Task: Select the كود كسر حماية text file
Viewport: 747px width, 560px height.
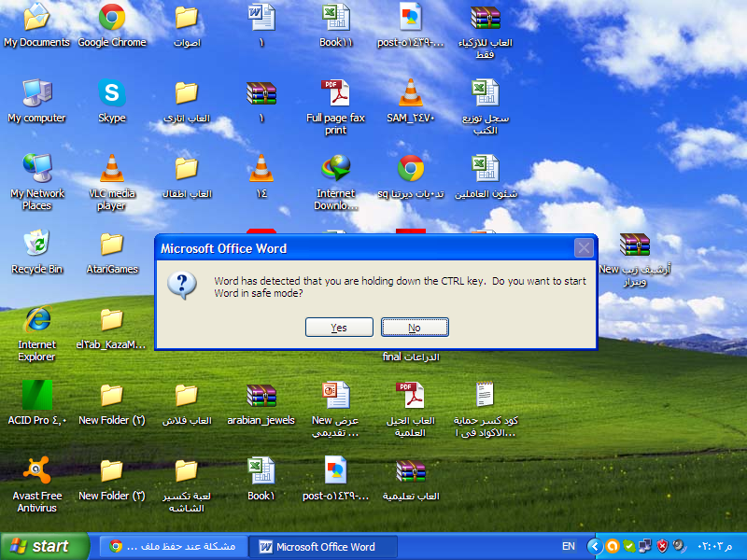Action: 485,409
